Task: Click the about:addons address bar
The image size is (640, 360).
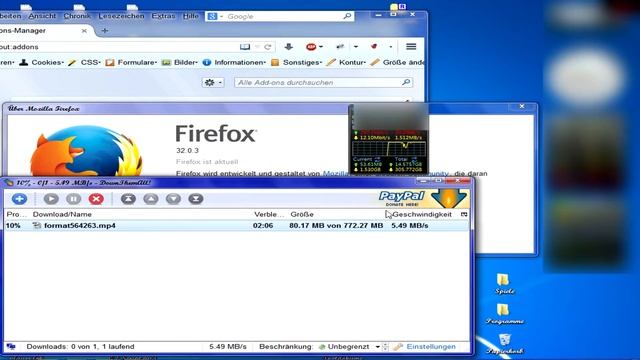Action: pos(118,47)
